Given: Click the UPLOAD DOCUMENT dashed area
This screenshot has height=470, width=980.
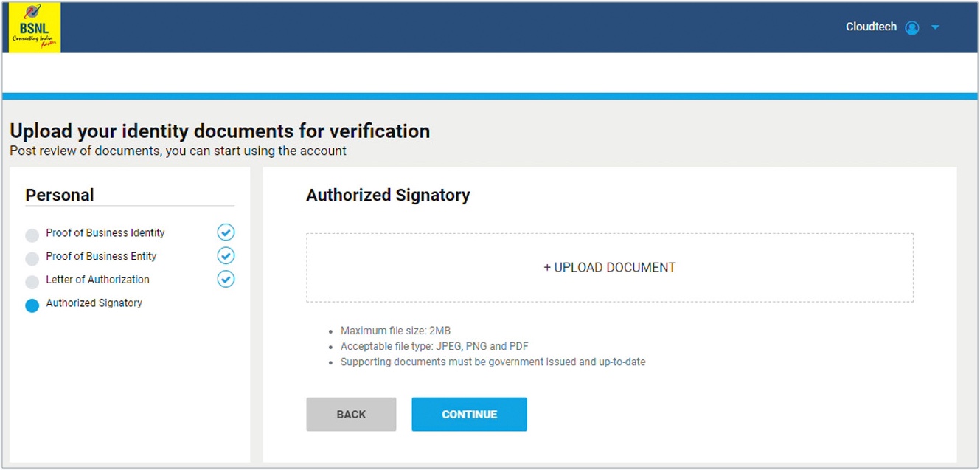Looking at the screenshot, I should (610, 267).
